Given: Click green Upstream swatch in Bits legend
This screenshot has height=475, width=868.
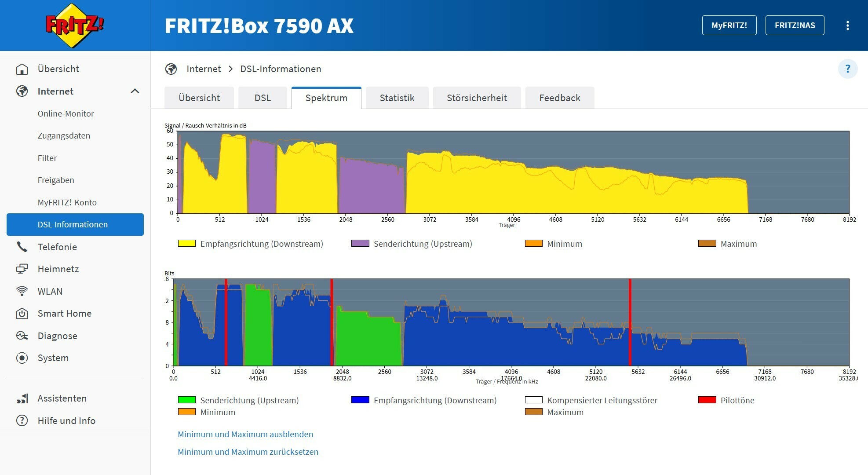Looking at the screenshot, I should 186,400.
